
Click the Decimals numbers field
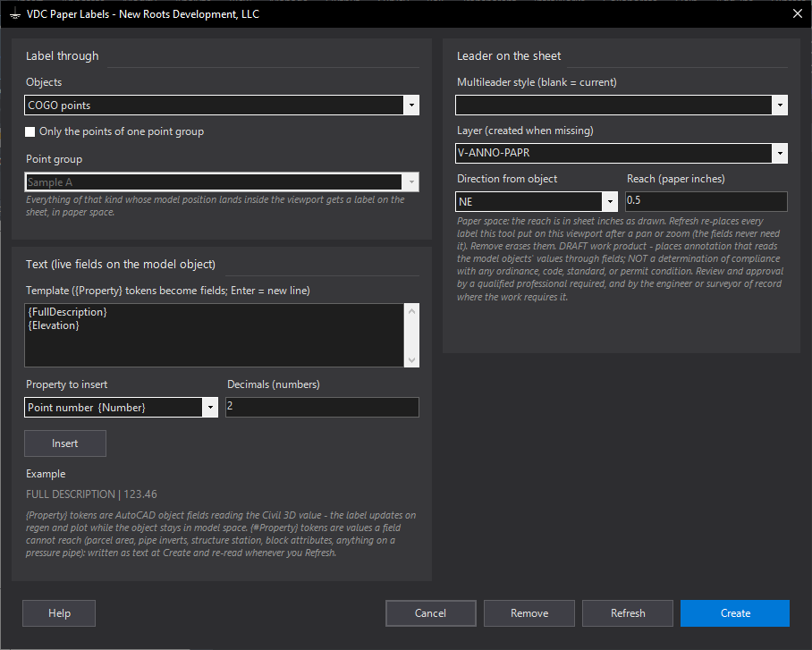tap(322, 407)
